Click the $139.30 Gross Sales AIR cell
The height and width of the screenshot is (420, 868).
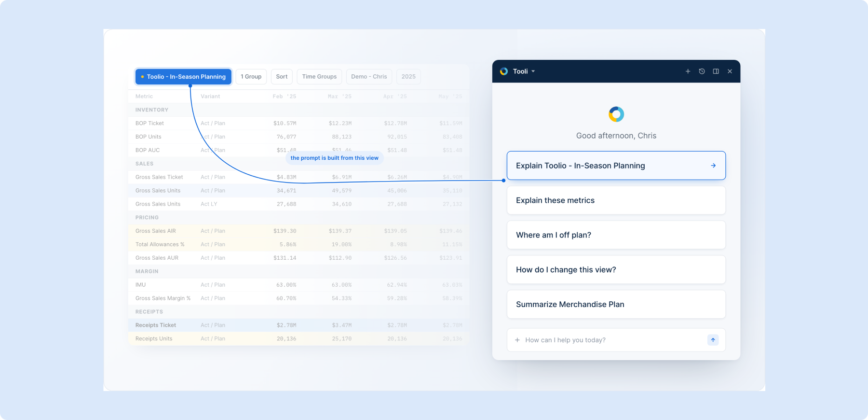285,231
